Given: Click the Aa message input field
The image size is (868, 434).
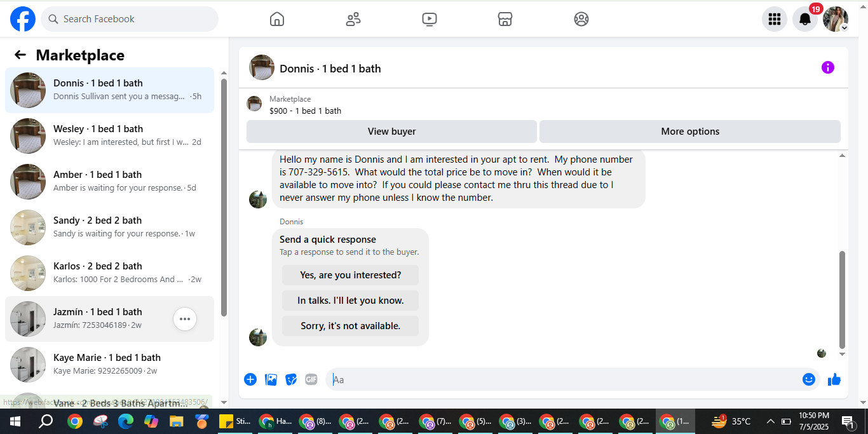Looking at the screenshot, I should pyautogui.click(x=562, y=379).
